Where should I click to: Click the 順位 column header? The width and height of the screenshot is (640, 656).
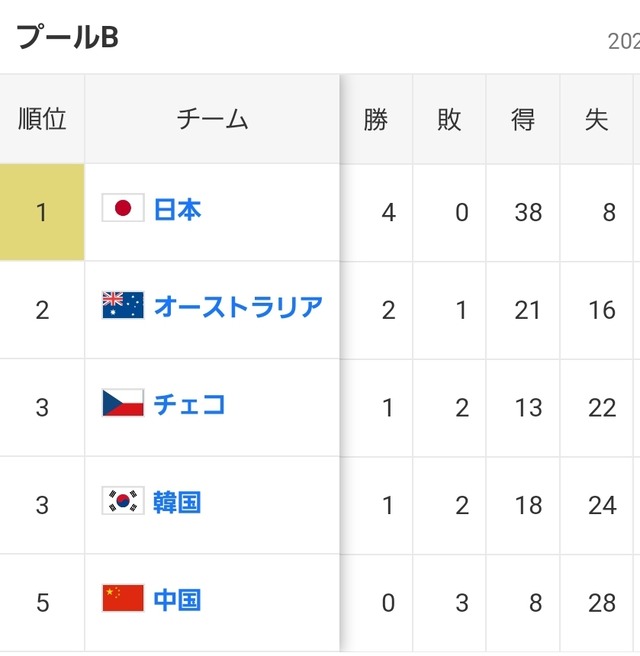pos(42,119)
